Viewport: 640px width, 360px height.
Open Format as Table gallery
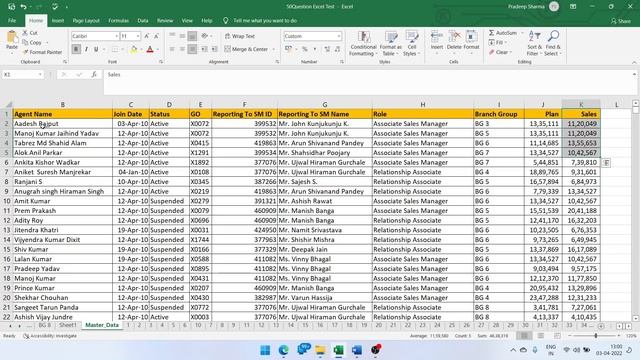(391, 44)
